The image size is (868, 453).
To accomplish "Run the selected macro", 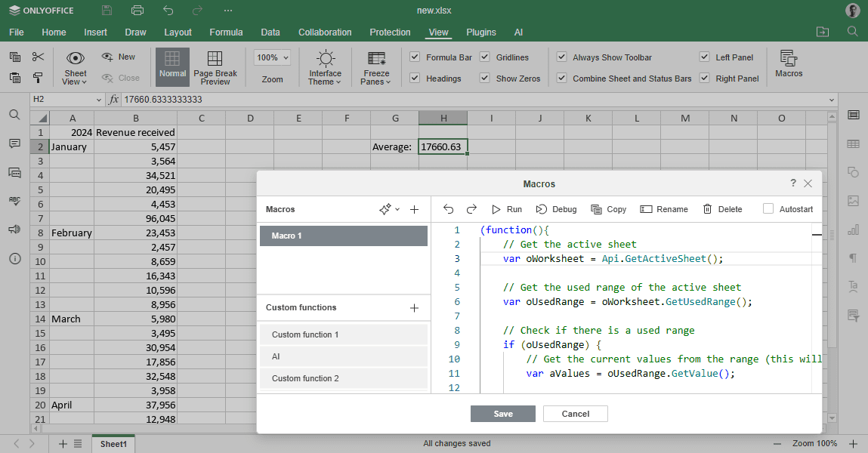I will click(506, 209).
